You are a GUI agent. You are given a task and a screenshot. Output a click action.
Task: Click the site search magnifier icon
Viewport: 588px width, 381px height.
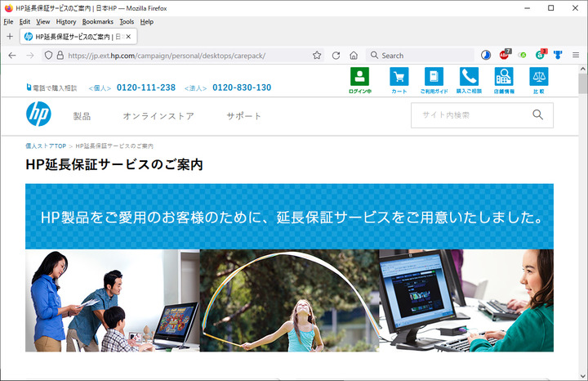point(537,114)
